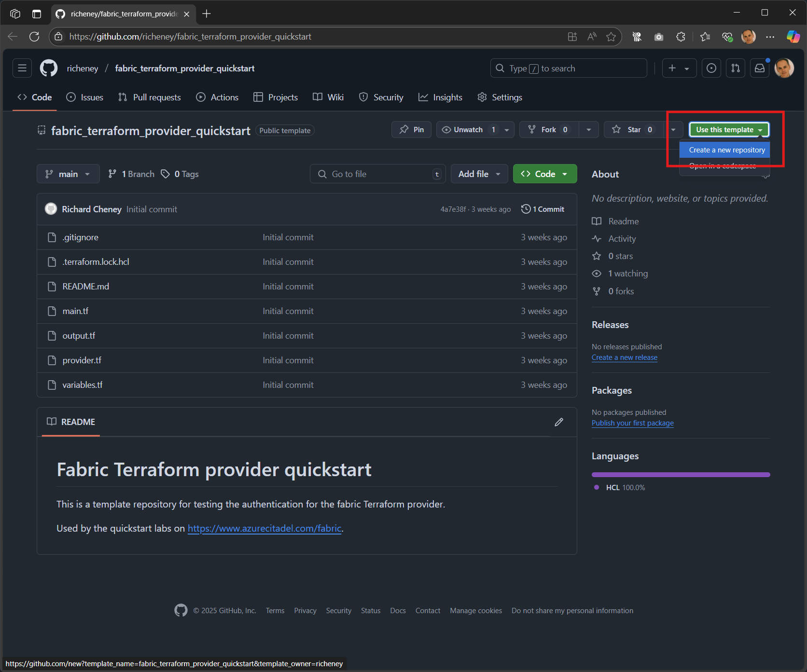
Task: Open the green Code dropdown
Action: [x=544, y=174]
